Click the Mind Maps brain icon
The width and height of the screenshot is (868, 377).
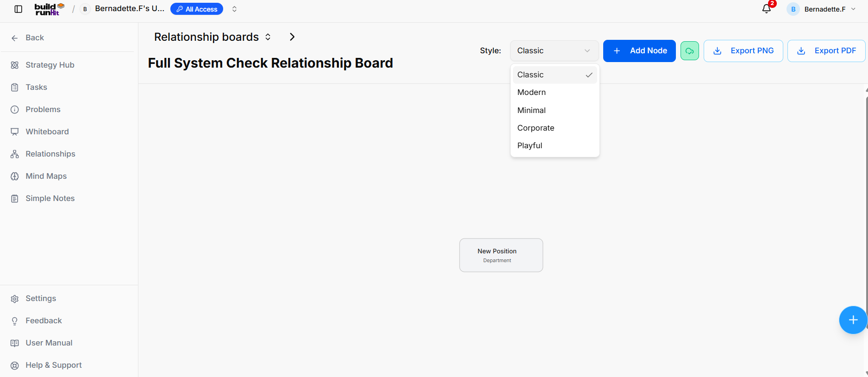coord(15,176)
